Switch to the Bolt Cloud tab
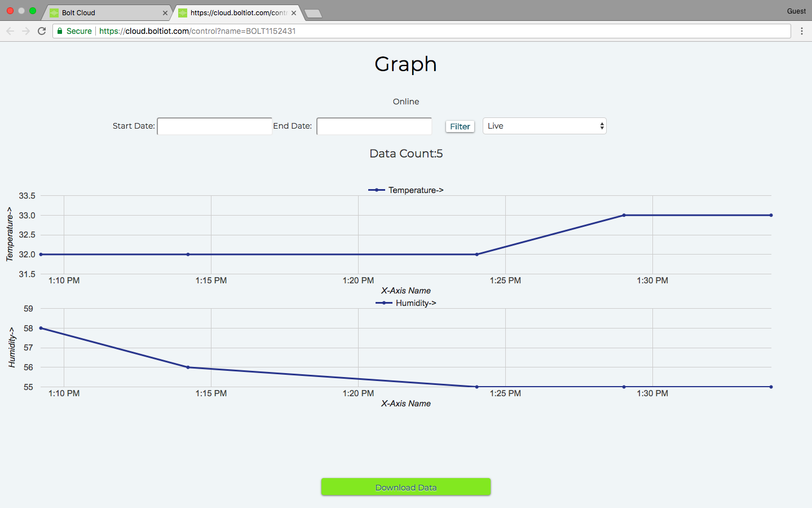Image resolution: width=812 pixels, height=508 pixels. (x=101, y=12)
